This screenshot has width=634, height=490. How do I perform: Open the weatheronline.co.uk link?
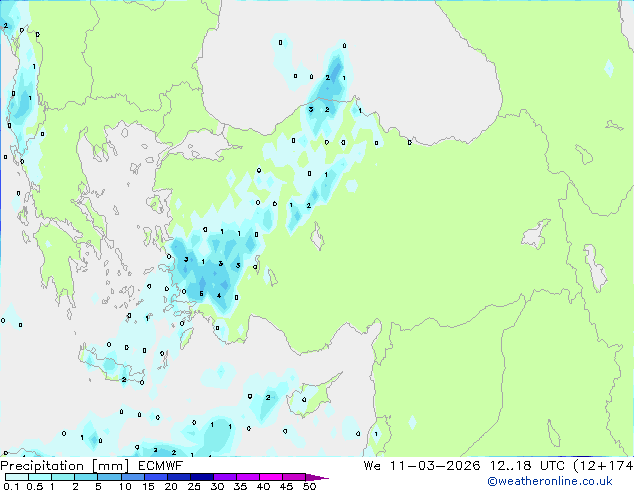[550, 481]
